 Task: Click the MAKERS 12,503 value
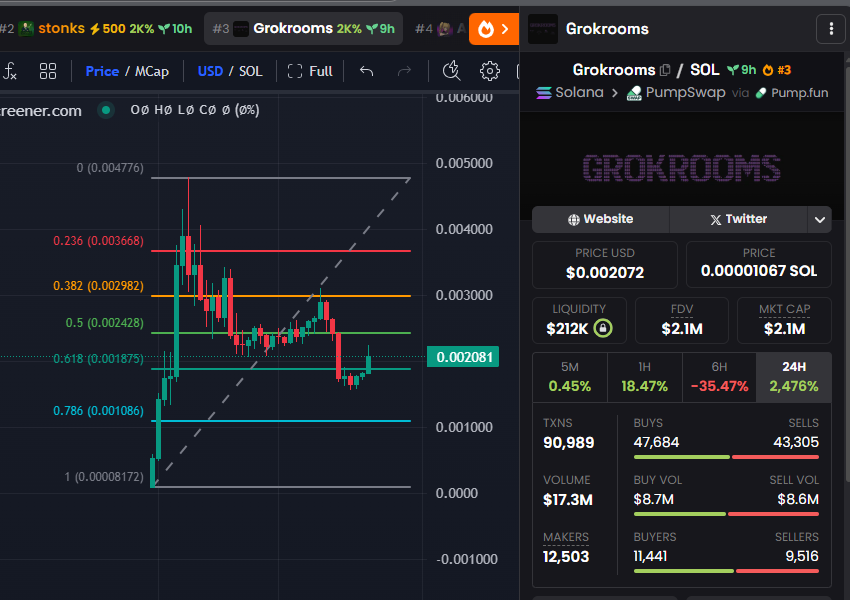click(x=566, y=557)
